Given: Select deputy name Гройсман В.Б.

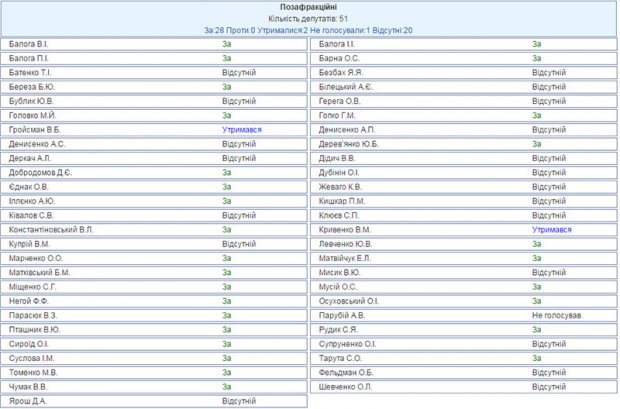Looking at the screenshot, I should [36, 130].
